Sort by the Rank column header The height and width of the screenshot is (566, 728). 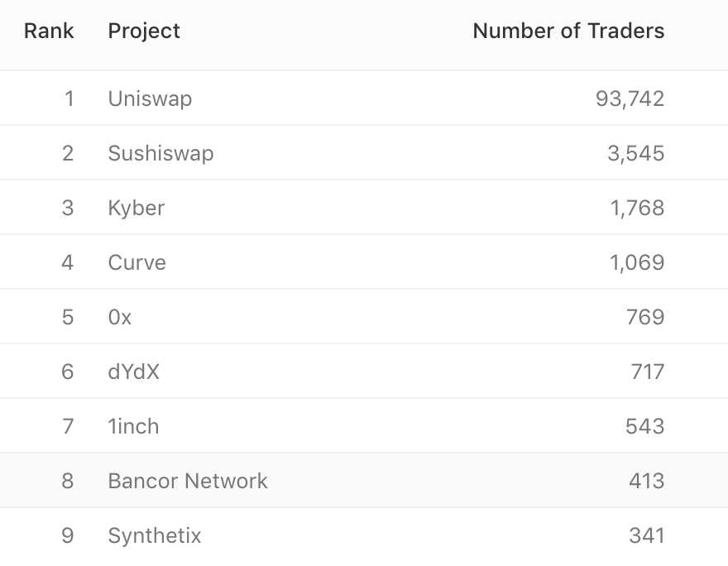pos(49,31)
